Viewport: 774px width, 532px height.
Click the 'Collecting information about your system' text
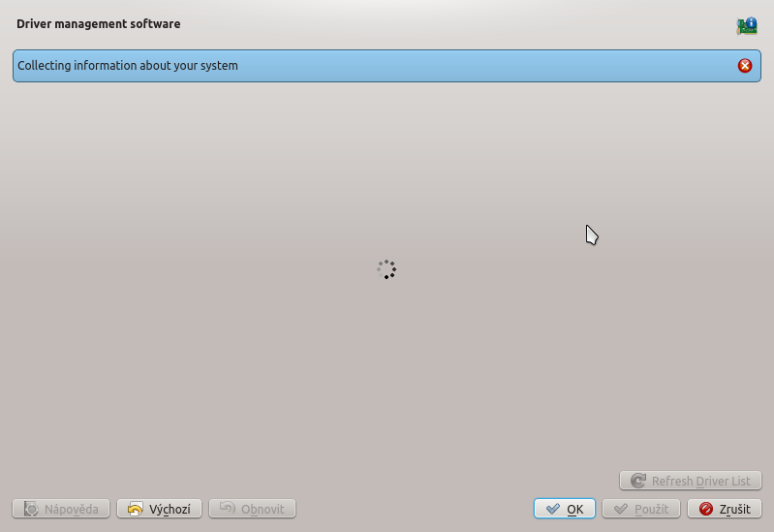coord(127,66)
